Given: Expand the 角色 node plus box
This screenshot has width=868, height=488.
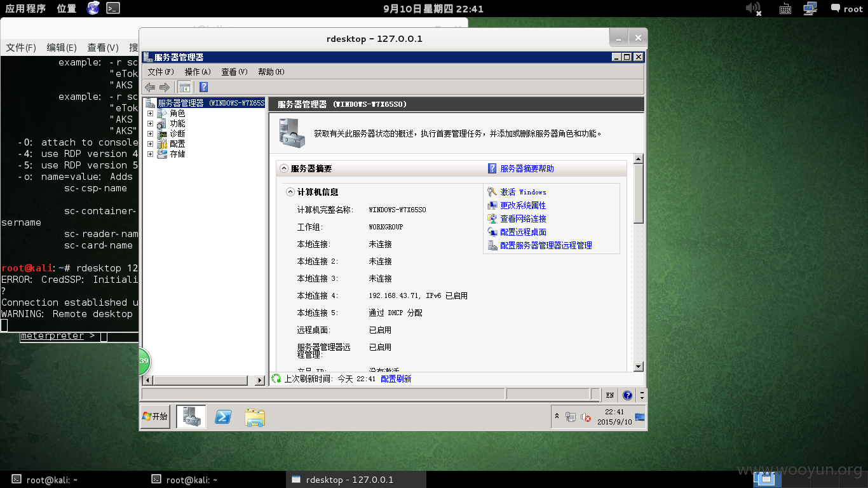Looking at the screenshot, I should [151, 113].
